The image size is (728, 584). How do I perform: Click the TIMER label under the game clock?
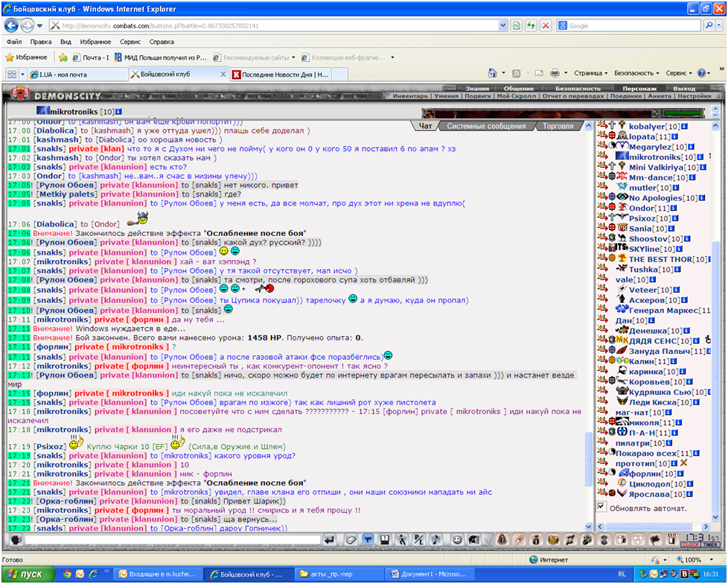pos(710,545)
